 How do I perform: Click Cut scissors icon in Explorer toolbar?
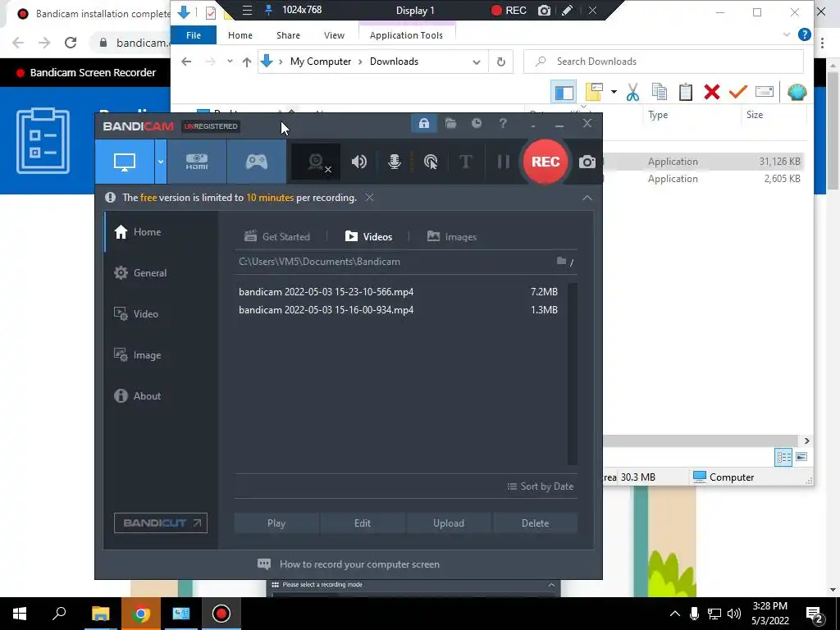point(632,92)
